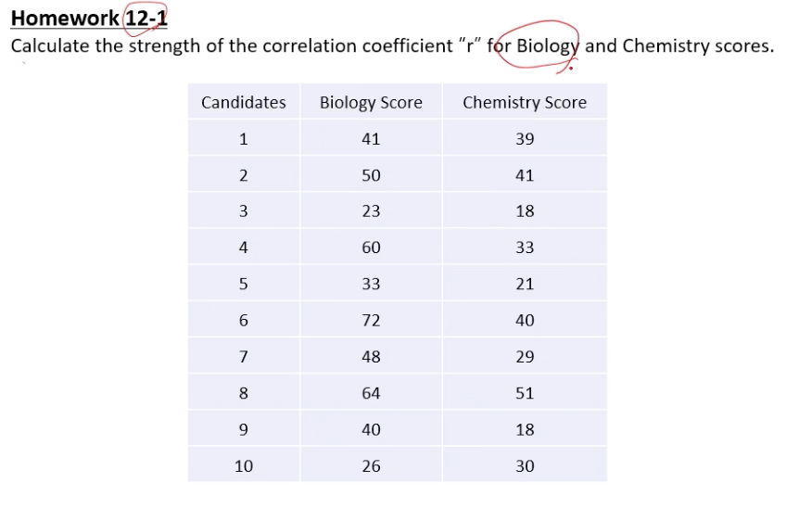Click Chemistry score 30 in last row

[525, 465]
